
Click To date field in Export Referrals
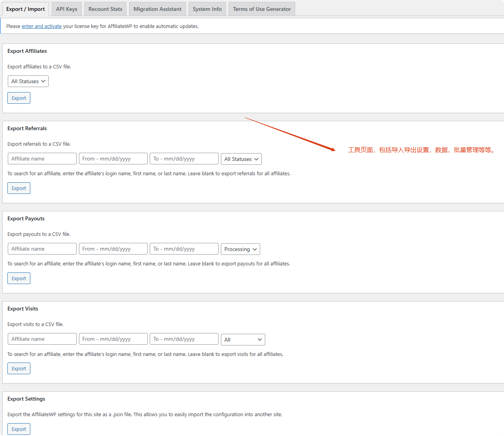pos(184,159)
